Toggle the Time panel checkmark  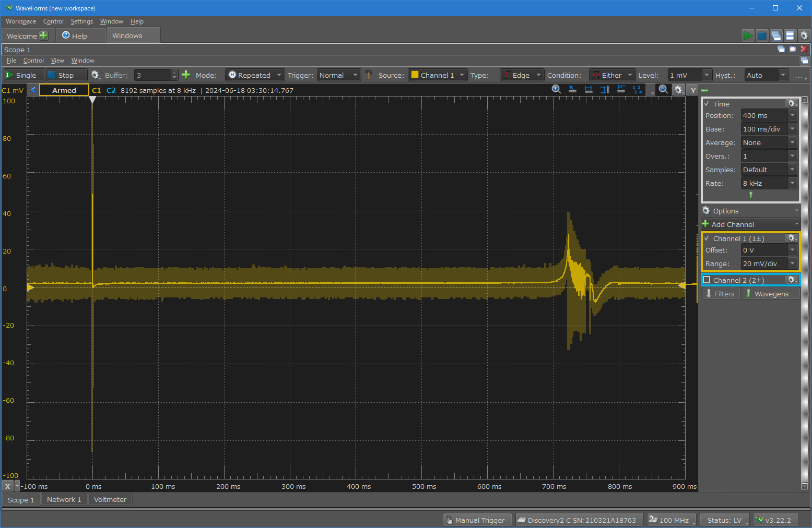pyautogui.click(x=707, y=103)
